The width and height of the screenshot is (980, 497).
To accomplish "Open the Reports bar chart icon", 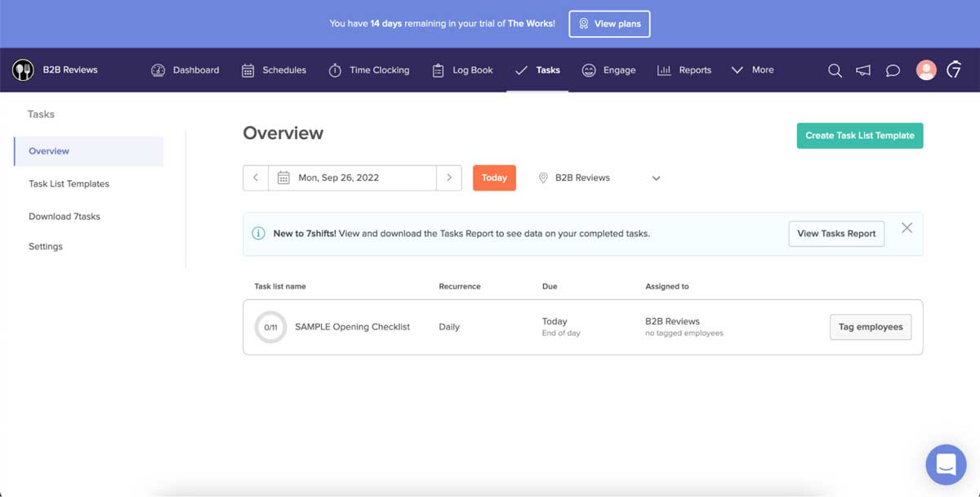I will point(663,70).
